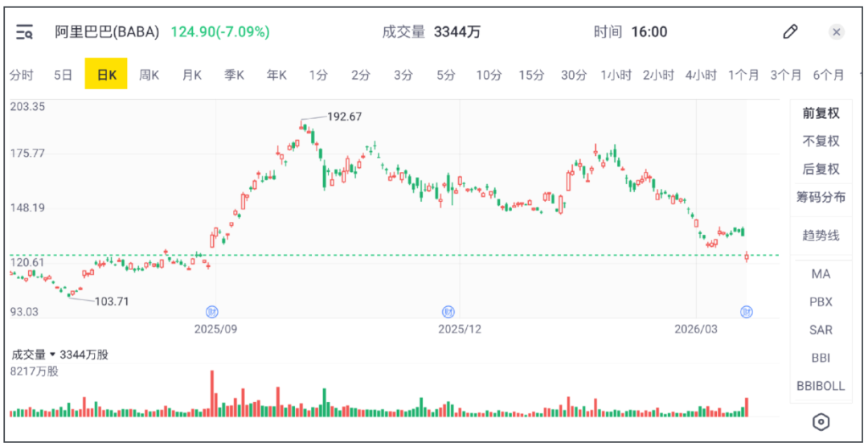Click the 192.67 high price label

(344, 117)
